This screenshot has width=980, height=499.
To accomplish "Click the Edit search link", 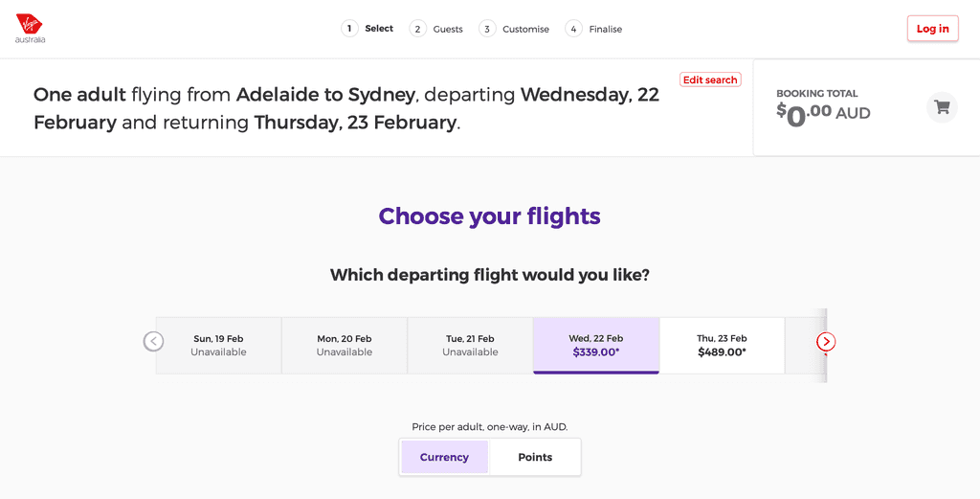I will [710, 80].
